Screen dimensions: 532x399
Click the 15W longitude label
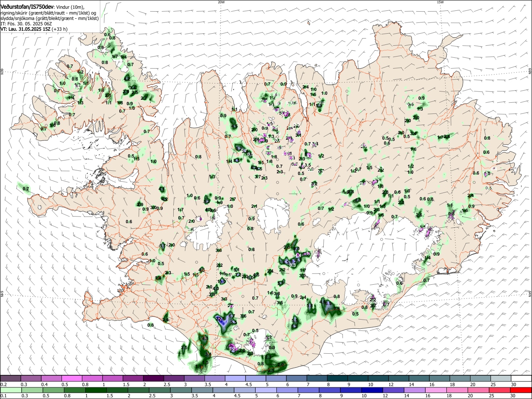pos(440,2)
